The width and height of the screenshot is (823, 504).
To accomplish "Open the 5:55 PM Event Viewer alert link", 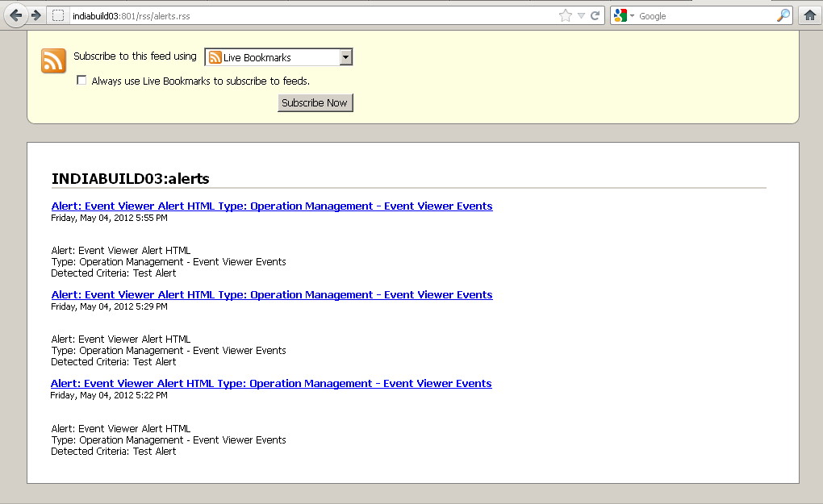I will click(x=271, y=206).
